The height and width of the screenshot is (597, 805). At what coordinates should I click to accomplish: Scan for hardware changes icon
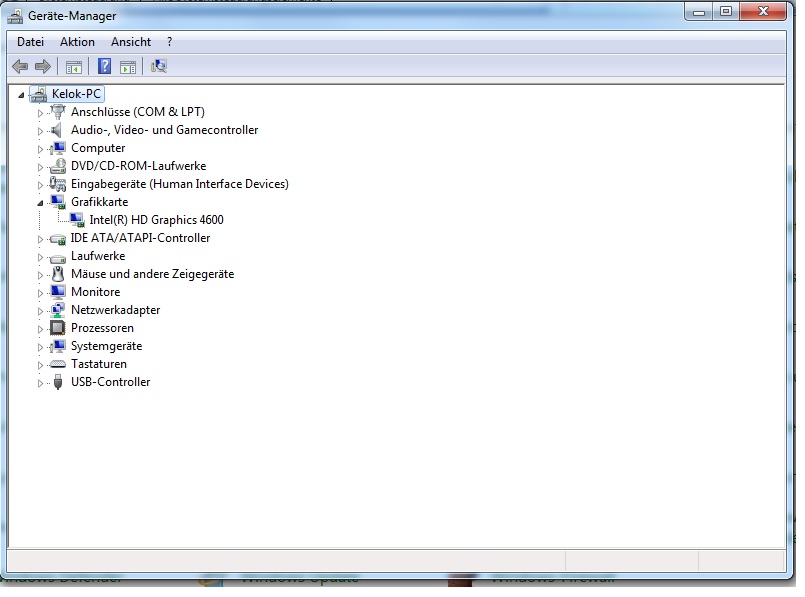click(x=159, y=66)
